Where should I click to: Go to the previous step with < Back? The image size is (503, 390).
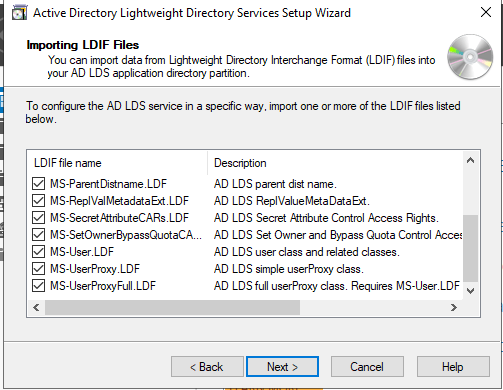pos(207,367)
